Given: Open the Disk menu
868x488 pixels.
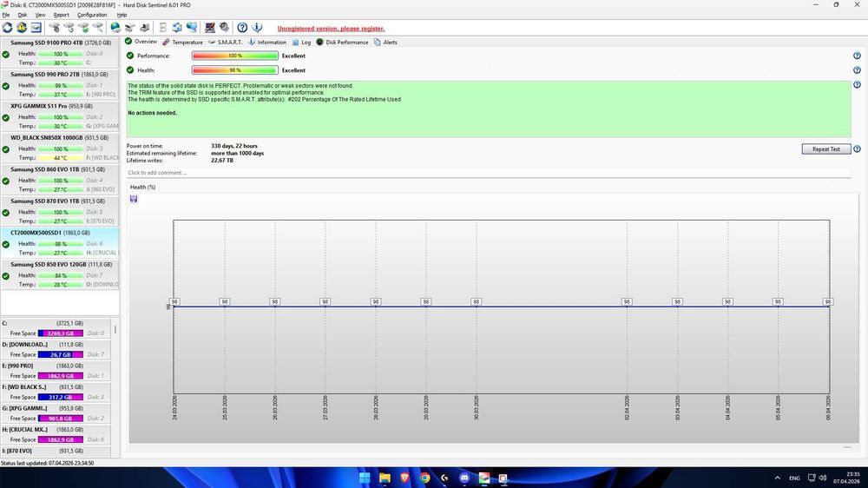Looking at the screenshot, I should [x=23, y=15].
